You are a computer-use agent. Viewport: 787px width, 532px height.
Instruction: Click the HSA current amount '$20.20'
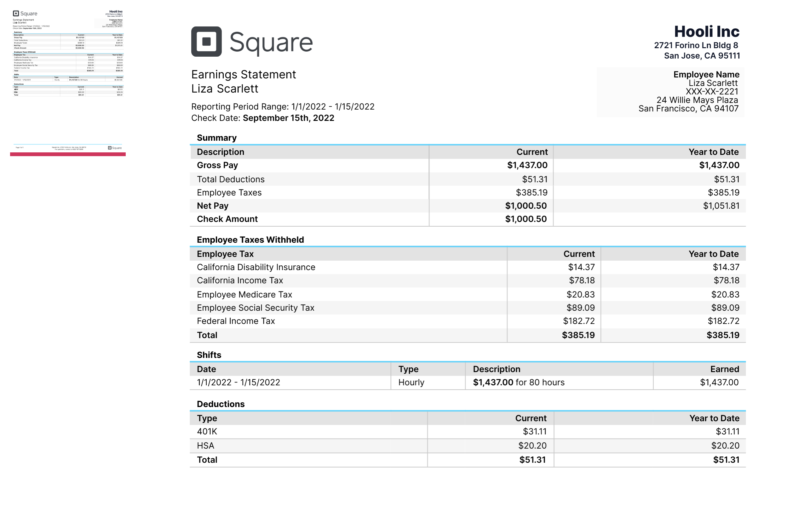click(532, 446)
